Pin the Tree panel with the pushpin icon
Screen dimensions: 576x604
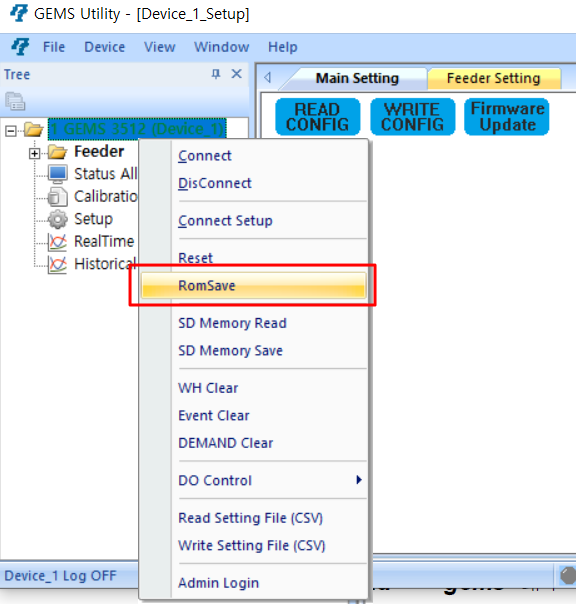pos(216,74)
